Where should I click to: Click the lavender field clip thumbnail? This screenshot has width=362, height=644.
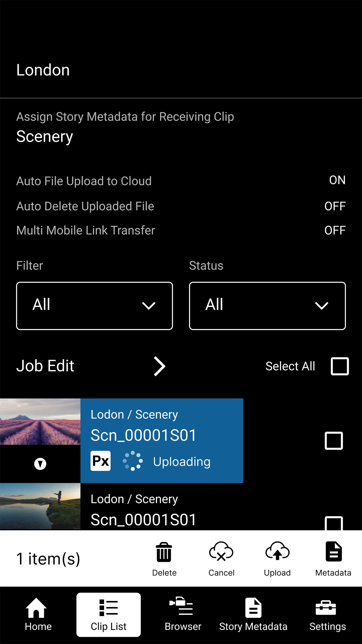(x=40, y=421)
